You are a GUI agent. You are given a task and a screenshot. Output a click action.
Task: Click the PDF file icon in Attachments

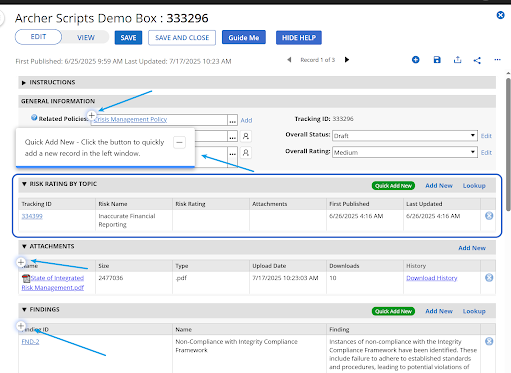click(26, 278)
